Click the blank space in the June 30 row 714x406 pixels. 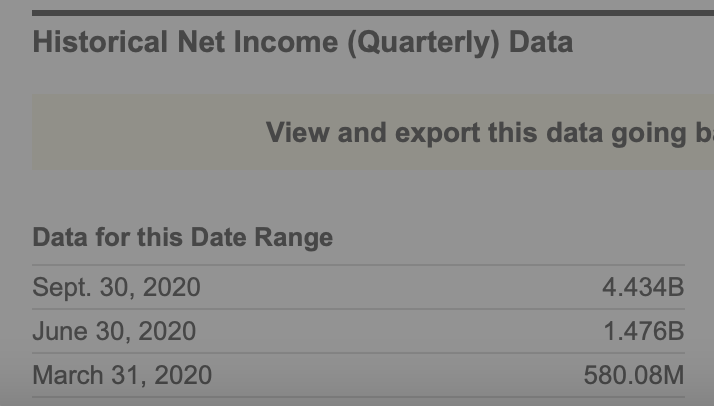tap(400, 332)
